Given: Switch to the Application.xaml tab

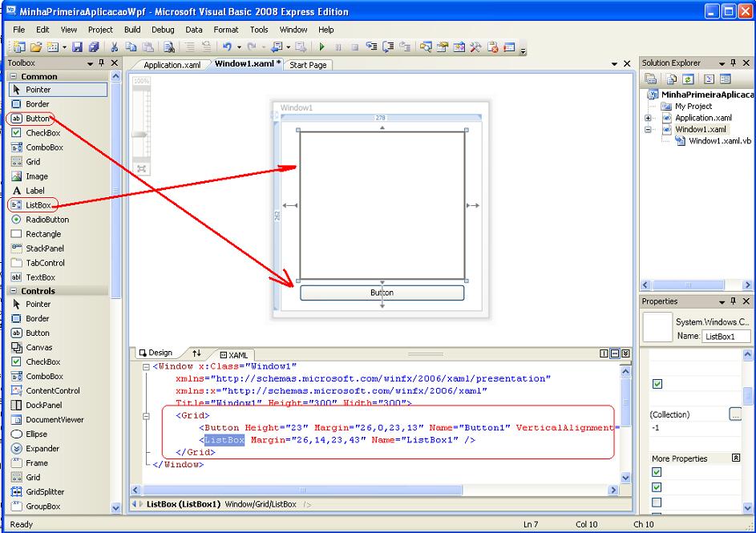Looking at the screenshot, I should pyautogui.click(x=172, y=65).
